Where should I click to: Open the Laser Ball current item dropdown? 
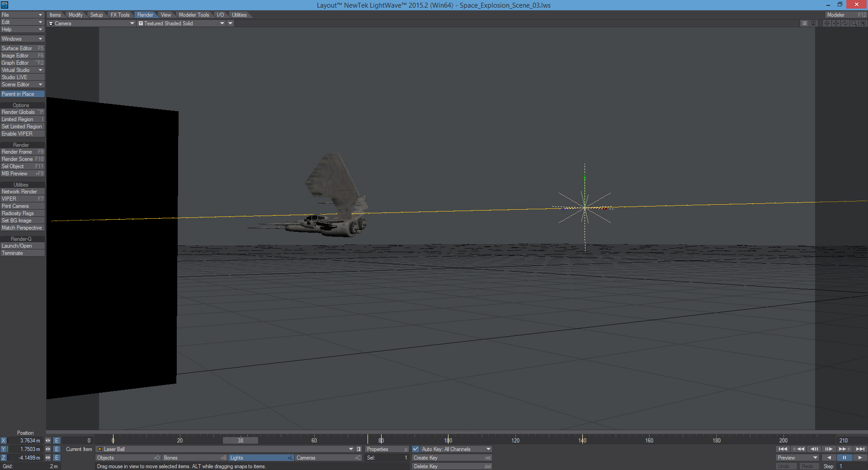pos(351,449)
